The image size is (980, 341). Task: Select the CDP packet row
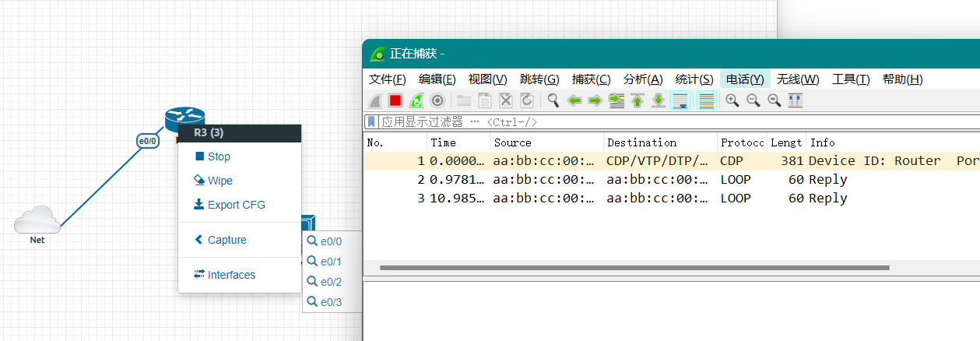coord(672,161)
